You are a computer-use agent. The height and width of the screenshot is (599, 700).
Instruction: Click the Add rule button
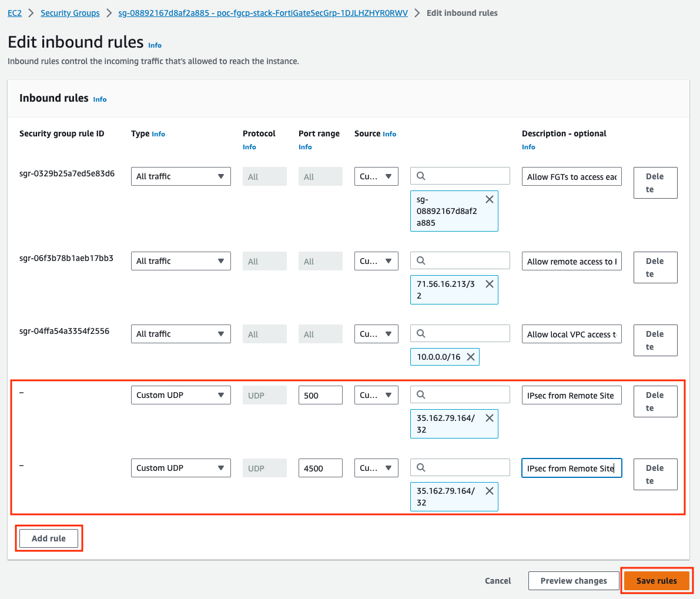coord(49,538)
